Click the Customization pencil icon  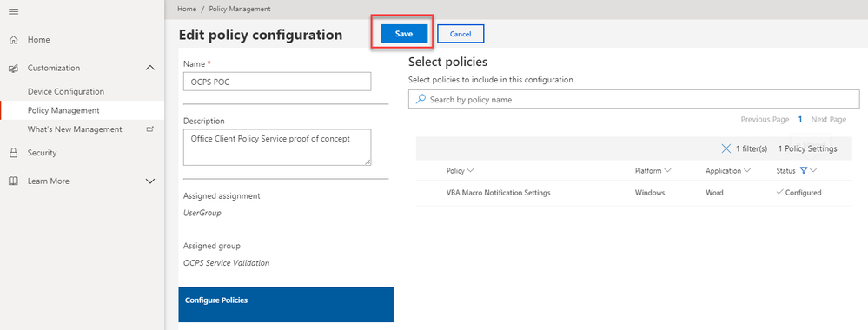[x=14, y=68]
